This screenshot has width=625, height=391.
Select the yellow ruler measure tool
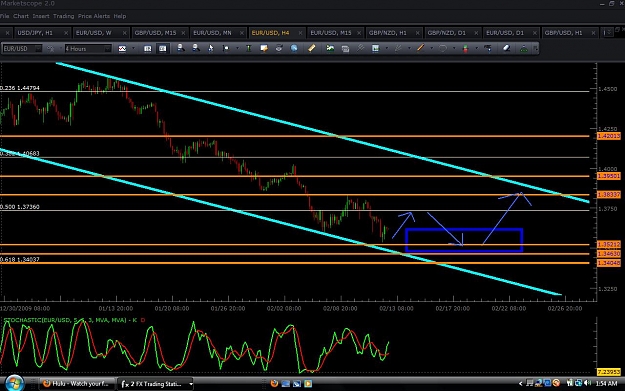tap(312, 48)
